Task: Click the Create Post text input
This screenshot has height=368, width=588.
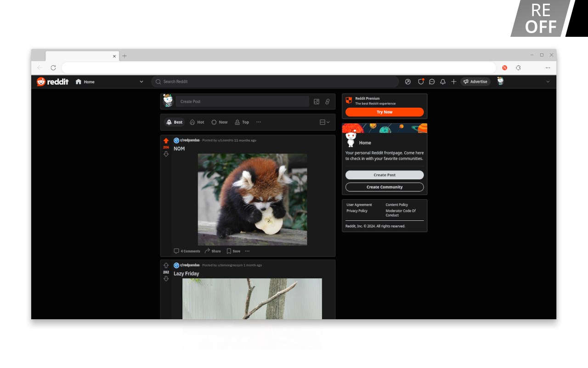Action: tap(243, 102)
